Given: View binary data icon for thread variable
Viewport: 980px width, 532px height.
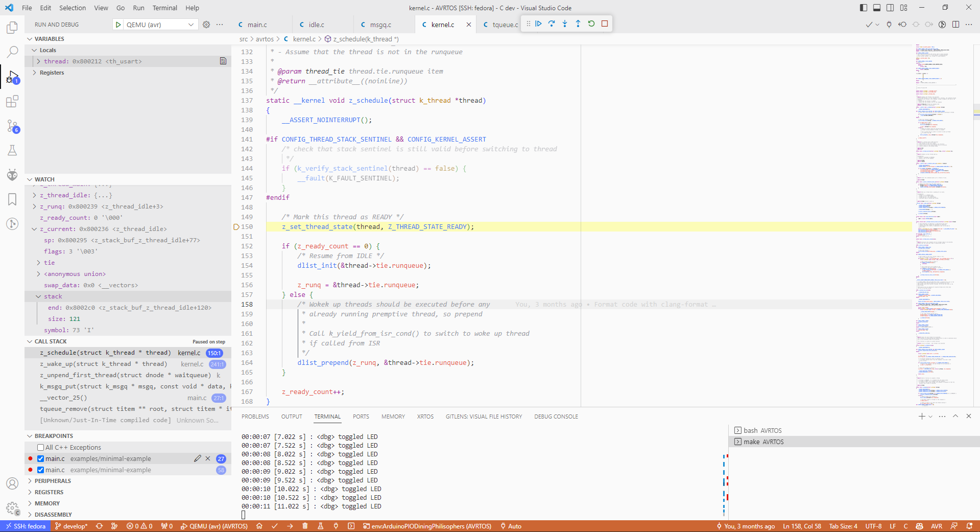Looking at the screenshot, I should [x=223, y=61].
